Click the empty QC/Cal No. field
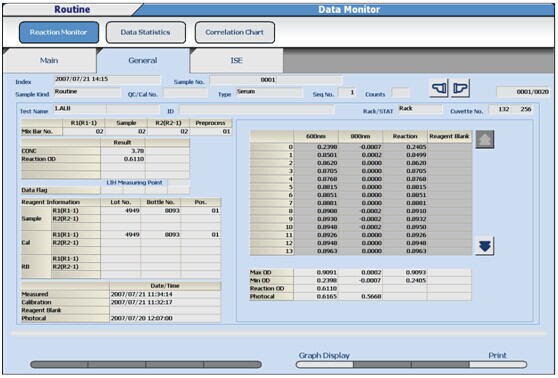 [x=185, y=93]
